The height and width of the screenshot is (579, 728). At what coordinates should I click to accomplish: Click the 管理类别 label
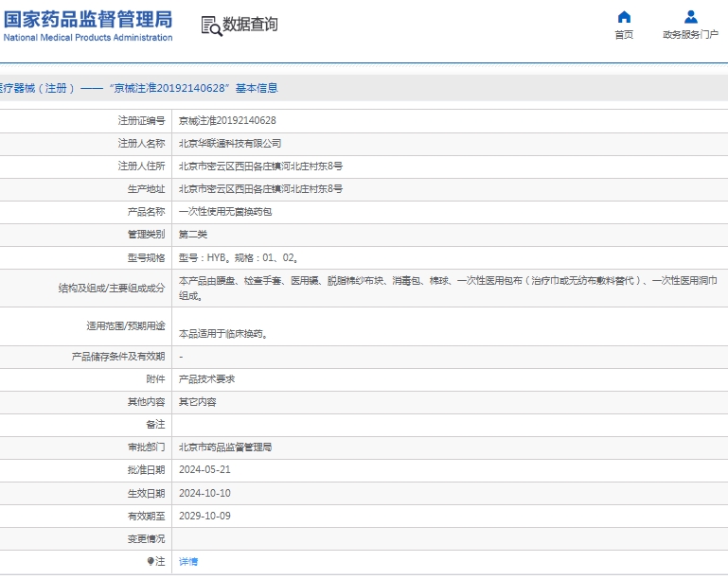point(146,235)
